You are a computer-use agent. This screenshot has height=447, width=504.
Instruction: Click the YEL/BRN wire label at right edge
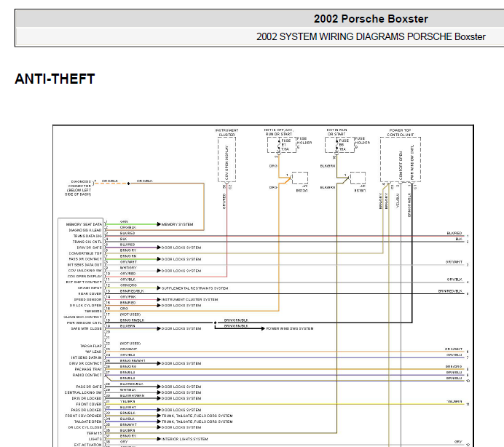(x=454, y=402)
